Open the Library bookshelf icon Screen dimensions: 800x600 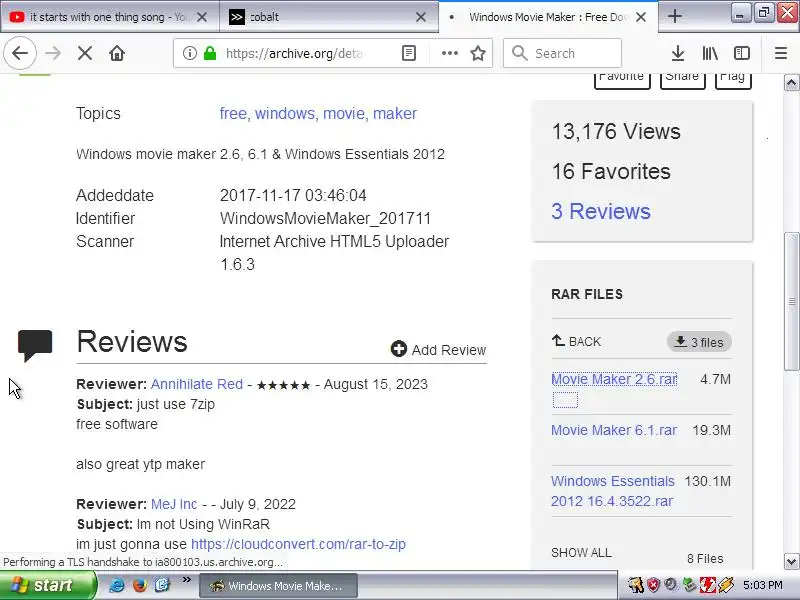pos(710,53)
